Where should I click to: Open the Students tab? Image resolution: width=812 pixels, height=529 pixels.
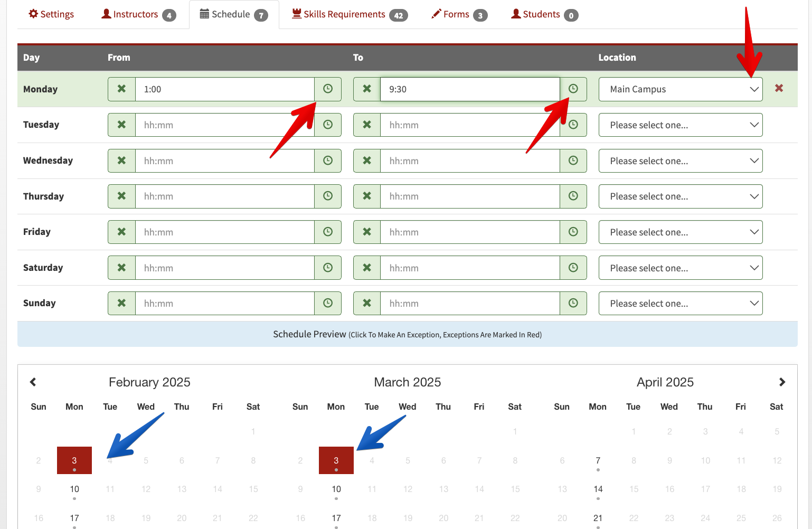click(x=544, y=14)
